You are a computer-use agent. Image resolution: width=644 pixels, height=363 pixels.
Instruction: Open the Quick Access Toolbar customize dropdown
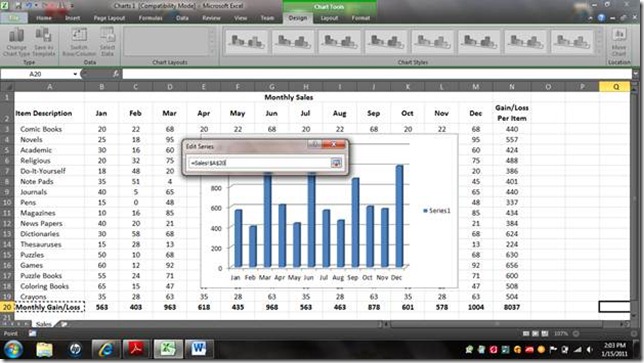pyautogui.click(x=71, y=6)
